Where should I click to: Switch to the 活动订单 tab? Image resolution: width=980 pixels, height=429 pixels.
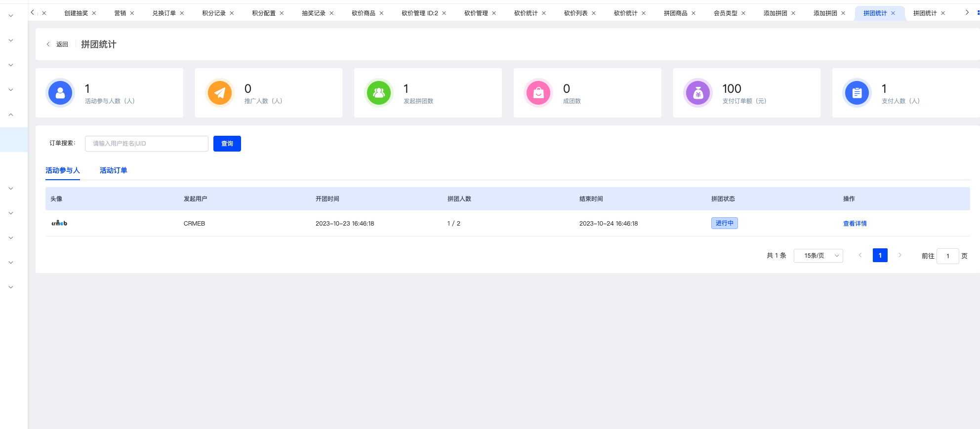pos(113,170)
